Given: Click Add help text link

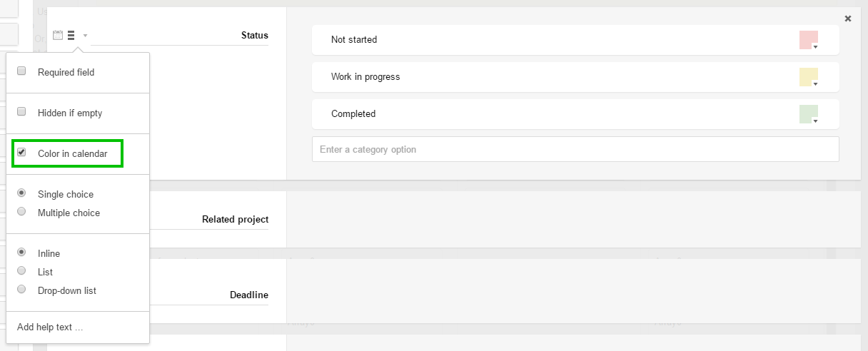Looking at the screenshot, I should coord(50,327).
